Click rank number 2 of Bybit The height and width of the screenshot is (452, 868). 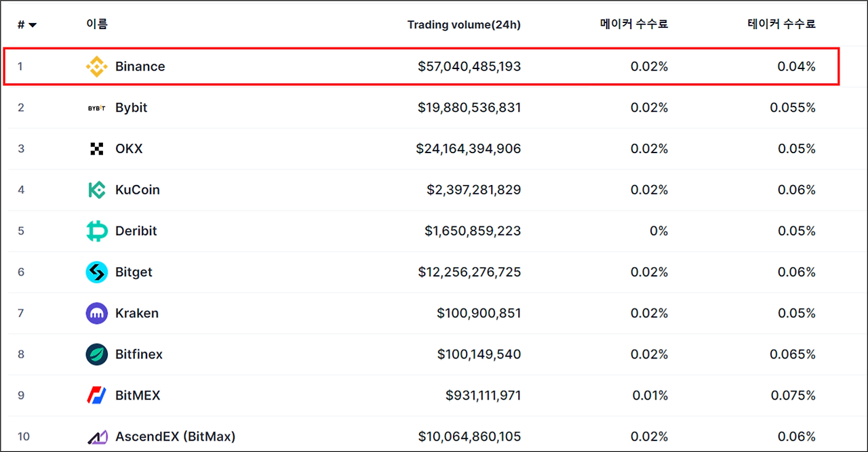click(21, 108)
